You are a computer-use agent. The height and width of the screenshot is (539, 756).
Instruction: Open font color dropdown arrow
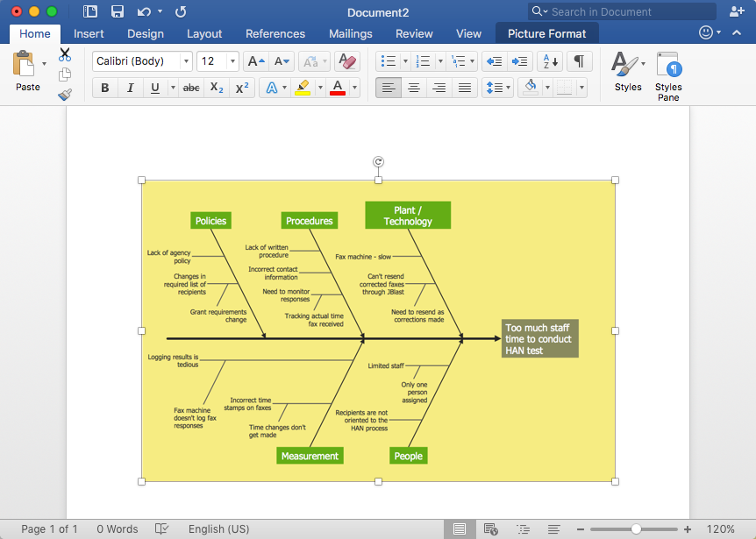click(x=355, y=88)
